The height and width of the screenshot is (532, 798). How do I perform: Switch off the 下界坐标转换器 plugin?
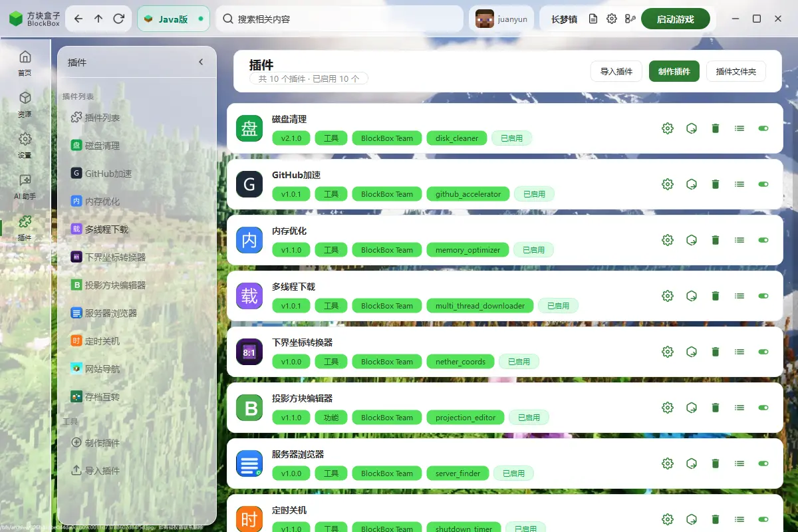pos(763,352)
